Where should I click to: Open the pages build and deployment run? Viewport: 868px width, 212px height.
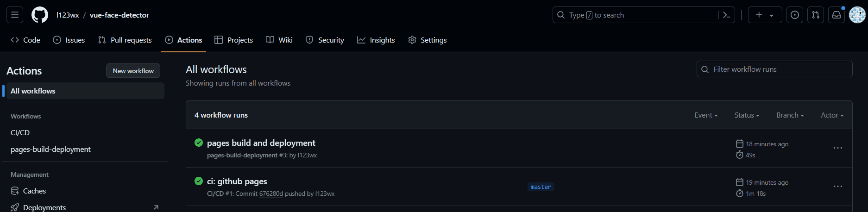(261, 143)
